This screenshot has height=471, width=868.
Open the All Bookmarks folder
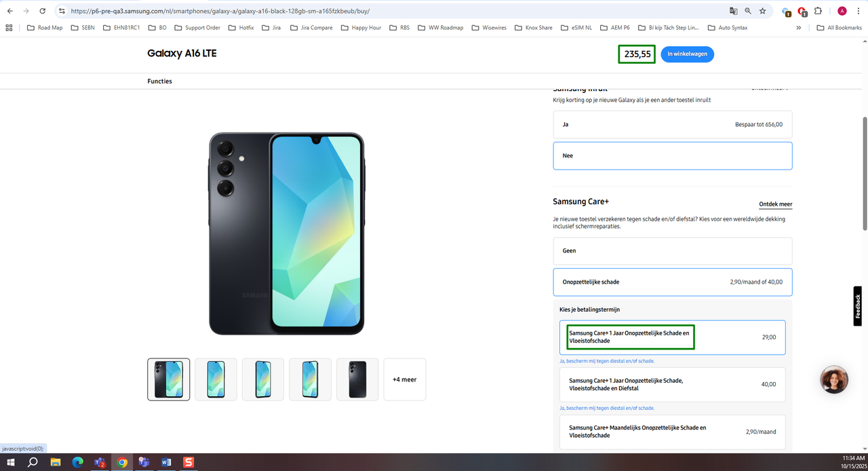[x=840, y=28]
